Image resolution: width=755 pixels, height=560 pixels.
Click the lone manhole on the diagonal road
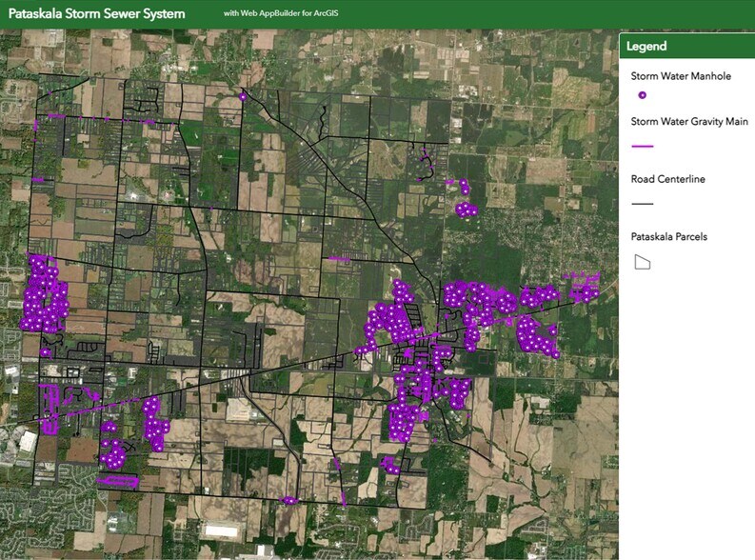(358, 351)
